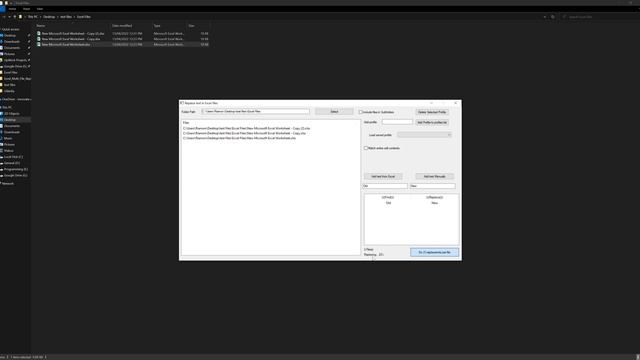Click the refresh icon beside the address bar
Screen dimensions: 640x360
[553, 17]
